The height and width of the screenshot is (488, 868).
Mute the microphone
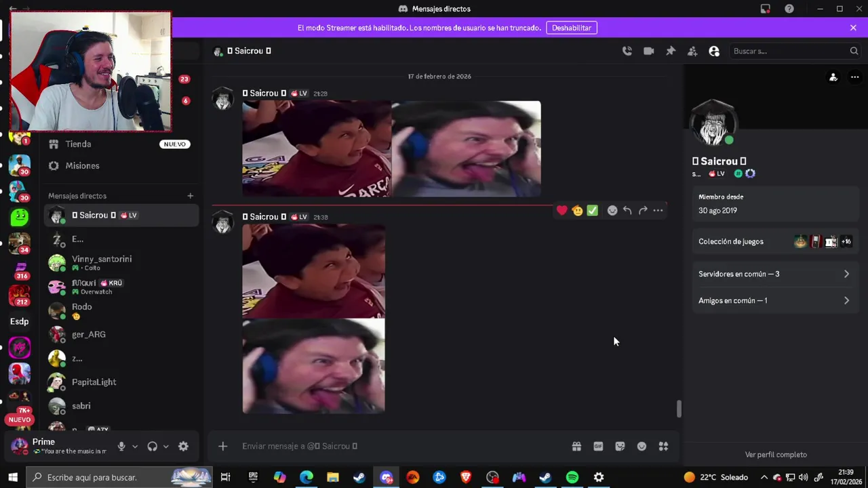coord(121,446)
